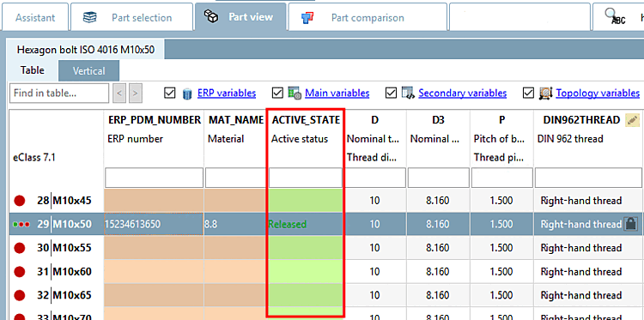Switch to the Vertical view tab
644x320 pixels.
tap(88, 70)
